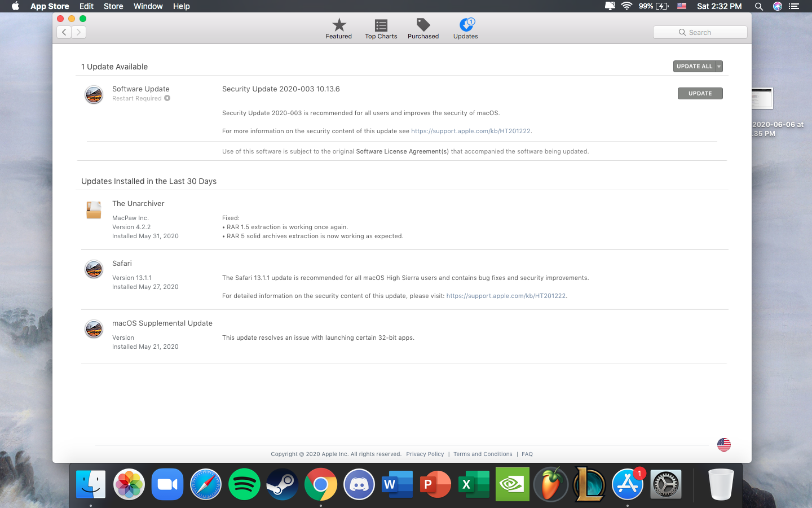Open the Top Charts tab
Image resolution: width=812 pixels, height=508 pixels.
pos(381,29)
